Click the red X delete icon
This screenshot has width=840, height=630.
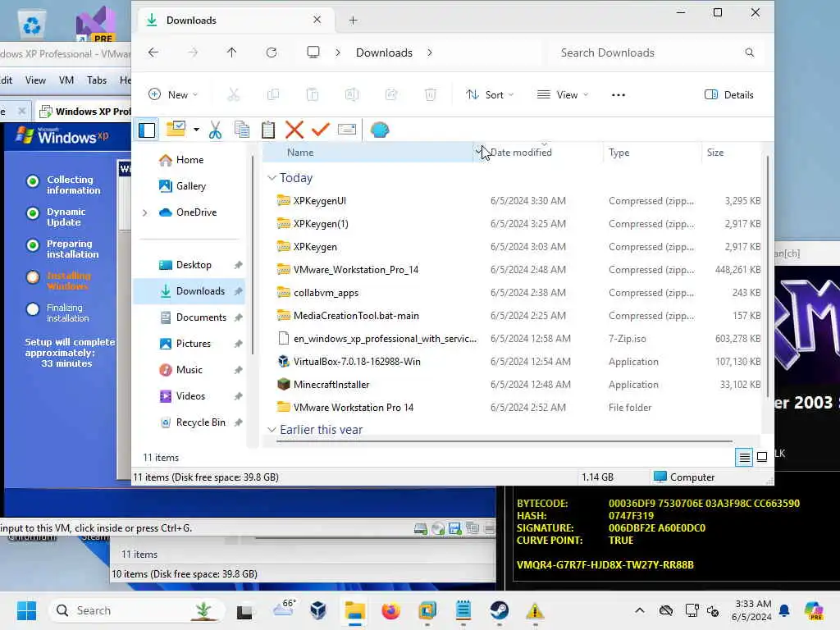(294, 130)
